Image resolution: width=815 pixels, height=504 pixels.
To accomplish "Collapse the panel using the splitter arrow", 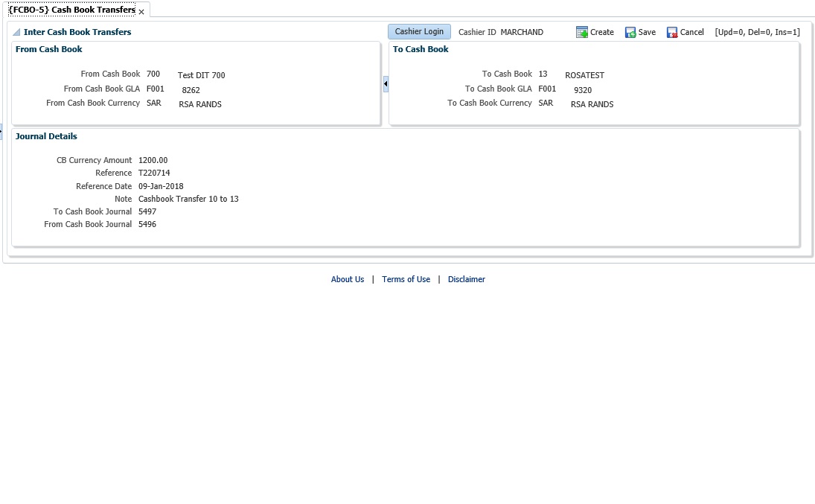I will [x=386, y=84].
